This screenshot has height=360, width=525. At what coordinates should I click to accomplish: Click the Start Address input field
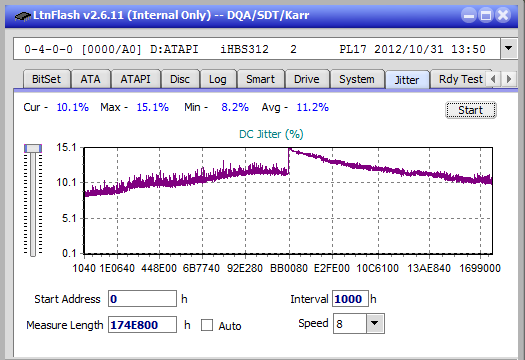coord(142,299)
